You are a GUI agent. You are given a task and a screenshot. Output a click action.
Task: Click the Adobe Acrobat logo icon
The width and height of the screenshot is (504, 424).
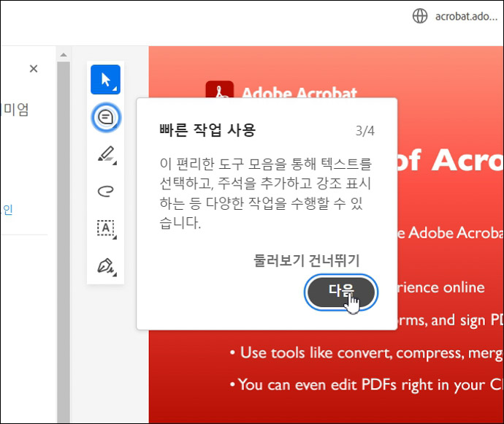point(220,89)
